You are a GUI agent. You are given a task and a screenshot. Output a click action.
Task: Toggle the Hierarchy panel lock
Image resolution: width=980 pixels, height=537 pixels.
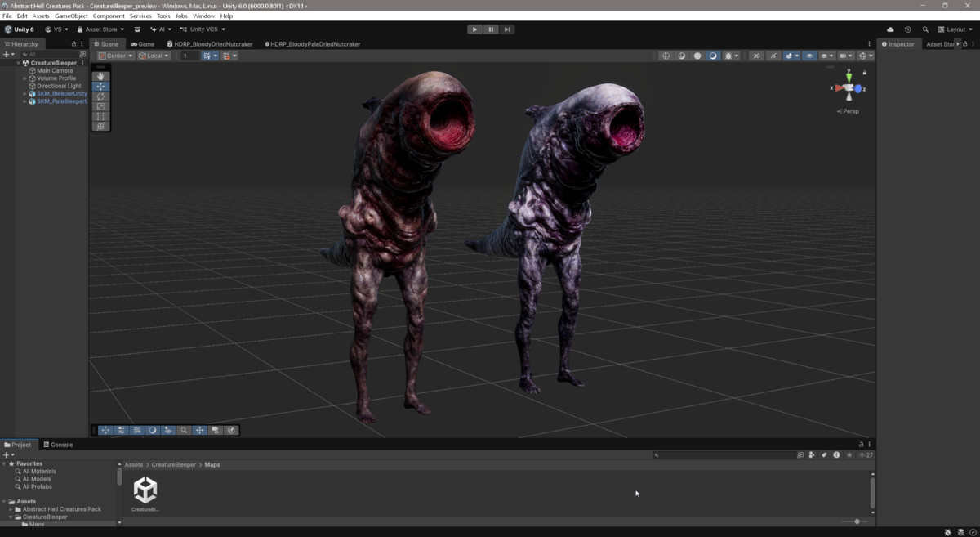pos(73,44)
